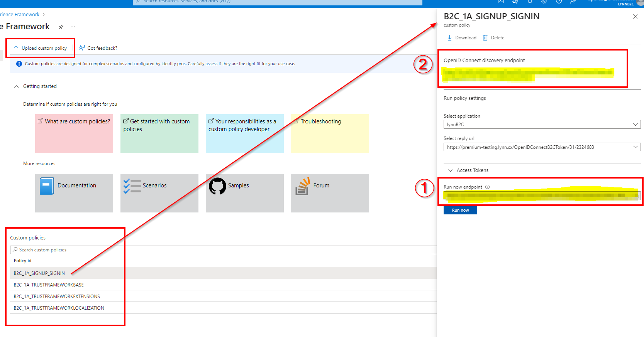Select B2C_1A_TRUSTFRAMEWORKEXTENSIONS policy row

coord(57,297)
